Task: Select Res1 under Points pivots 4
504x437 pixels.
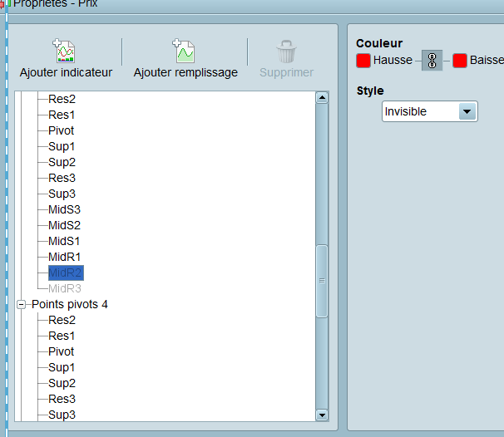Action: 62,336
